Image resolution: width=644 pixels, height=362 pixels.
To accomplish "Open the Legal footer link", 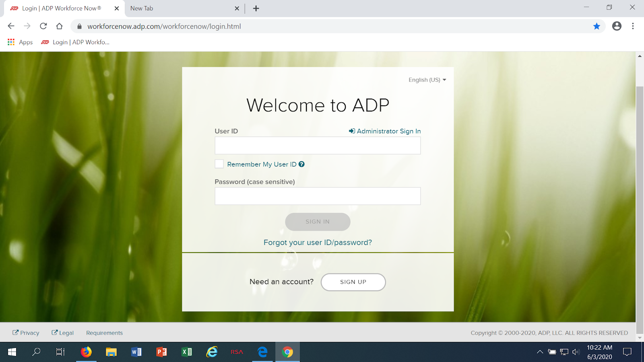I will (62, 333).
